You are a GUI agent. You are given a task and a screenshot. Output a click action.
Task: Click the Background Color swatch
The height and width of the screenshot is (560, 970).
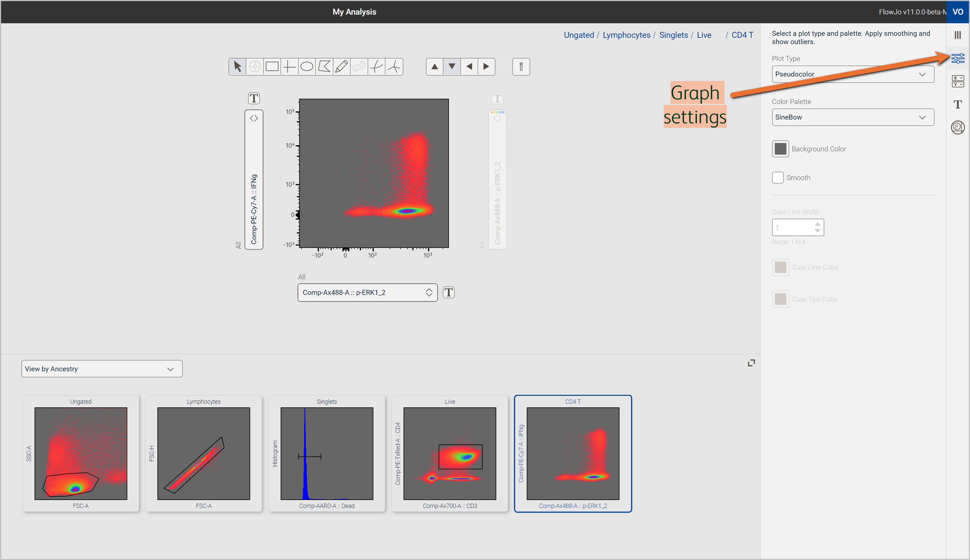point(780,149)
